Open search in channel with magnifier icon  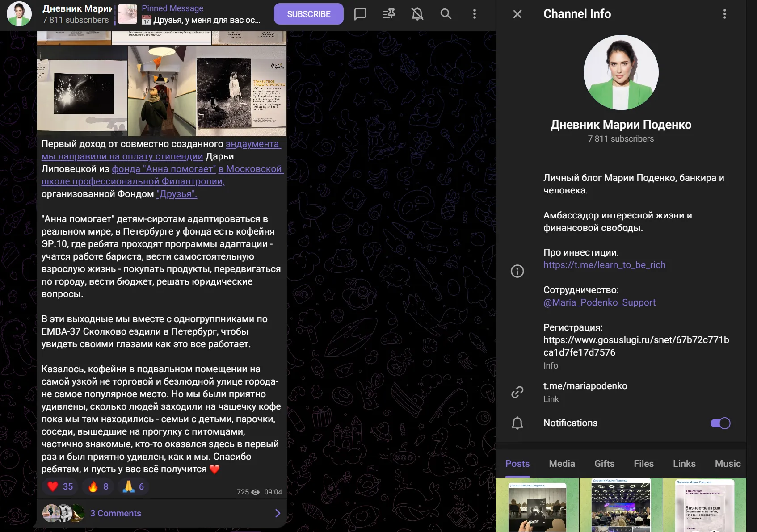coord(446,14)
